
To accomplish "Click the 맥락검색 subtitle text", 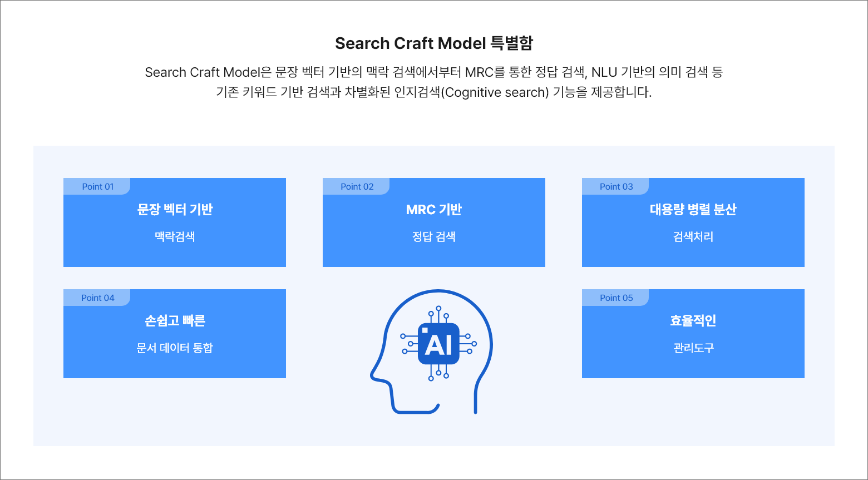I will pos(175,237).
